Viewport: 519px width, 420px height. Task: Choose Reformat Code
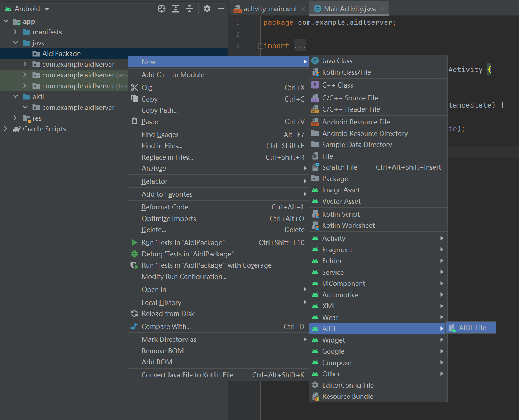218,207
